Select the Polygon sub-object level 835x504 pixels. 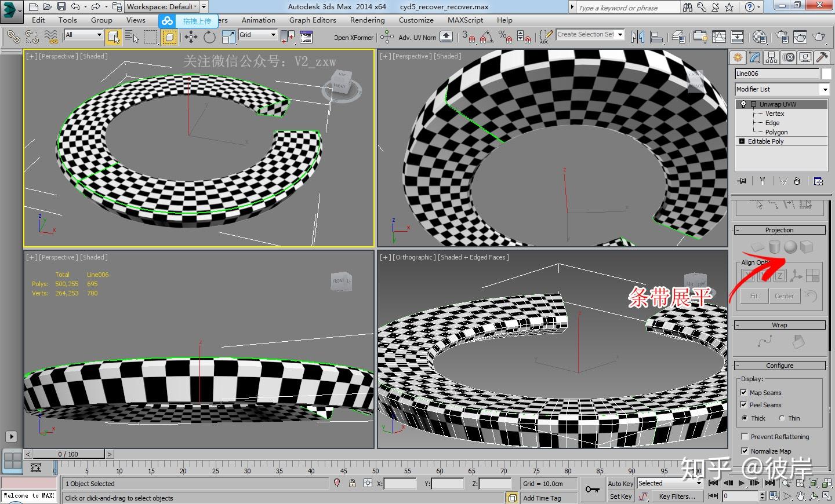click(x=776, y=132)
